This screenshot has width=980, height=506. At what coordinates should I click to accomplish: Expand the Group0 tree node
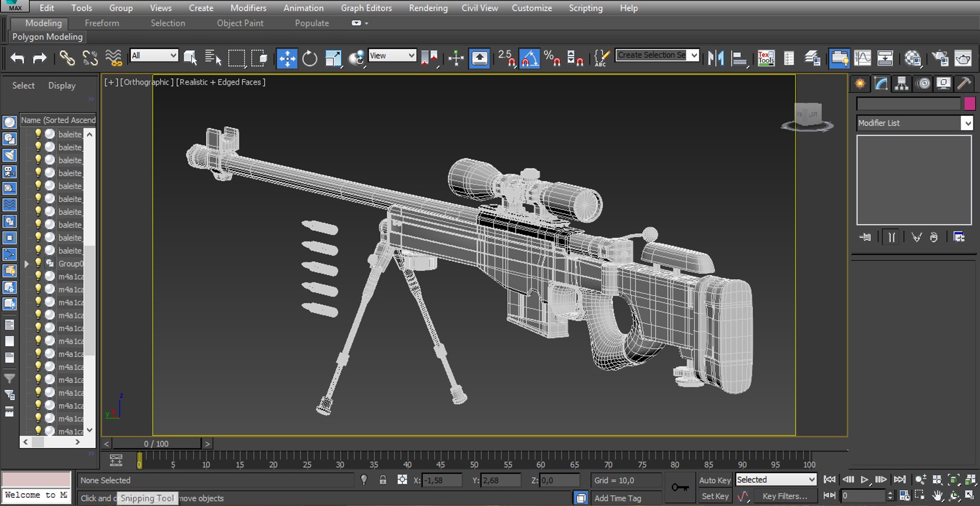point(27,264)
